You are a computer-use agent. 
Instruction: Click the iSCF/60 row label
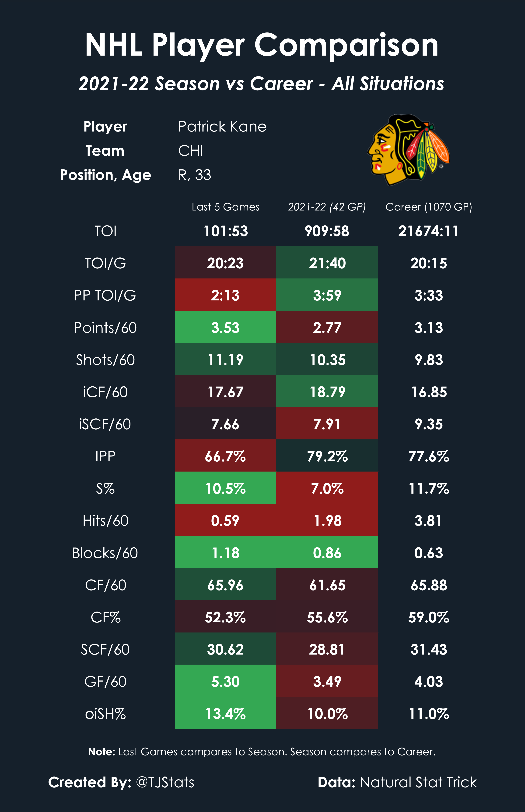point(105,424)
